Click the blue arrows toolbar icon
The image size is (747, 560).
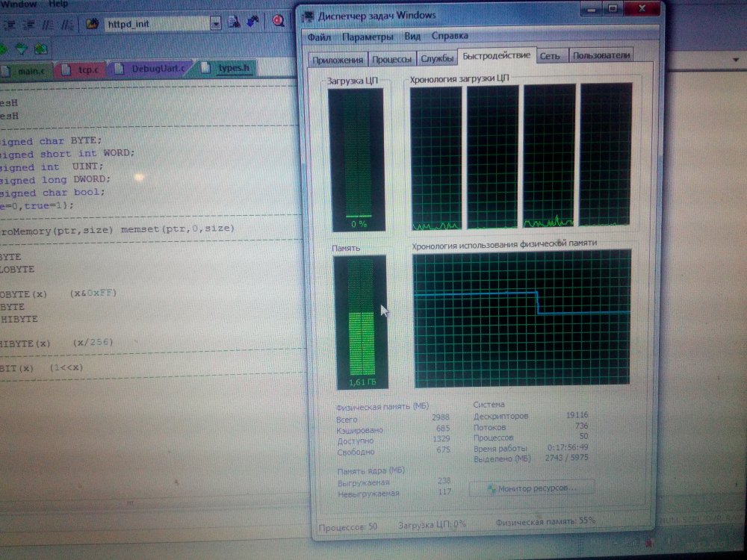tap(252, 22)
